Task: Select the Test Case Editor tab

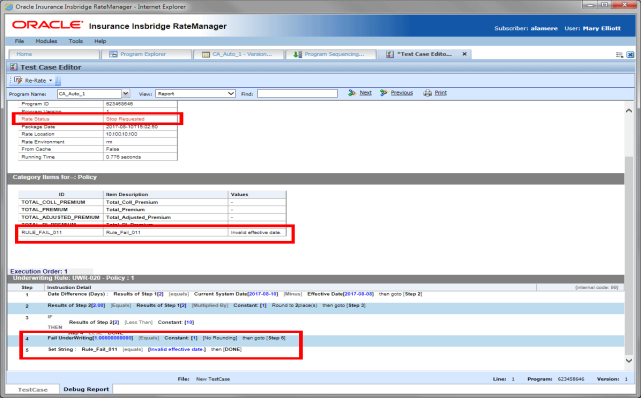Action: coord(424,54)
